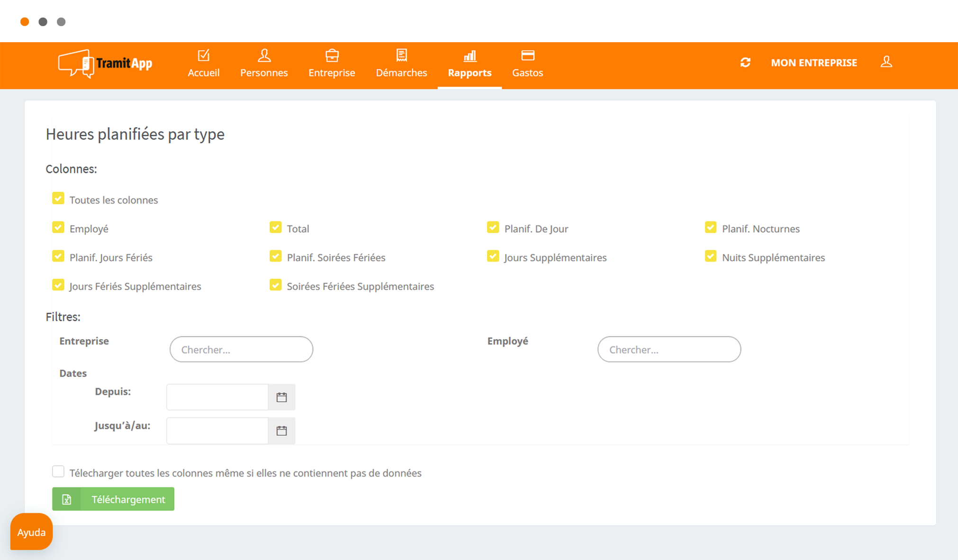This screenshot has height=560, width=958.
Task: Toggle Jours Fériés Supplémentaires checkbox
Action: [58, 285]
